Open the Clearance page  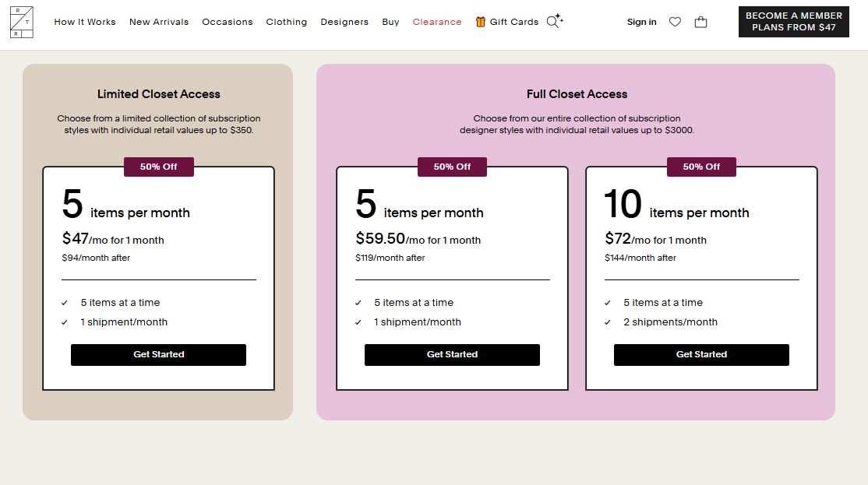(x=437, y=22)
